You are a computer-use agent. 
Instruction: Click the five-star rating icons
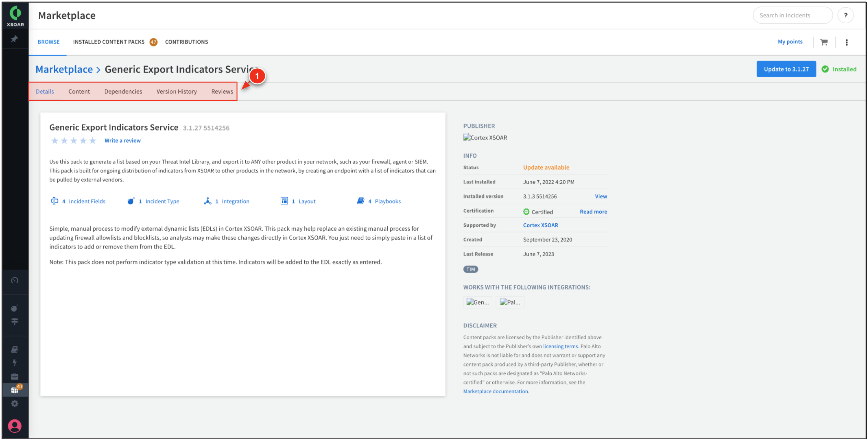point(73,141)
